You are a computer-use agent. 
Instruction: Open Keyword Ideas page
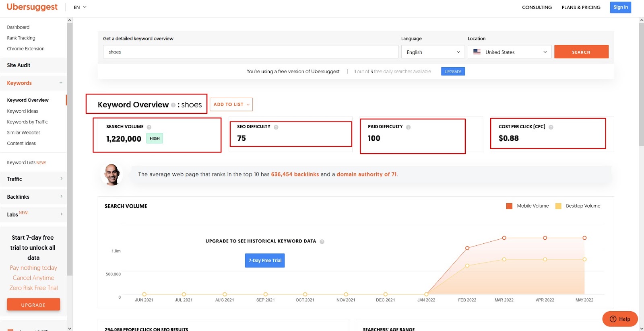[23, 111]
